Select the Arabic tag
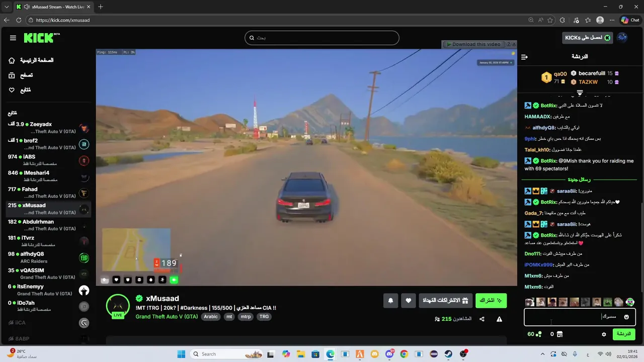 [x=211, y=317]
